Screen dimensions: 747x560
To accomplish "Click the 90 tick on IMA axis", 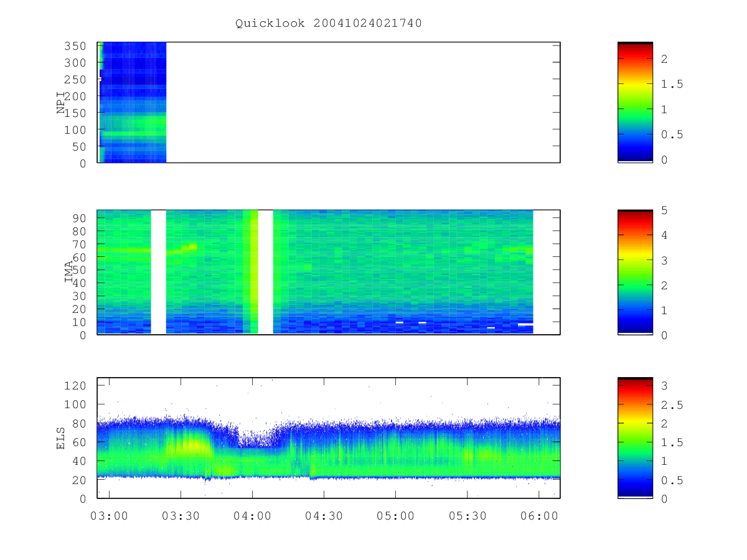I will [81, 218].
